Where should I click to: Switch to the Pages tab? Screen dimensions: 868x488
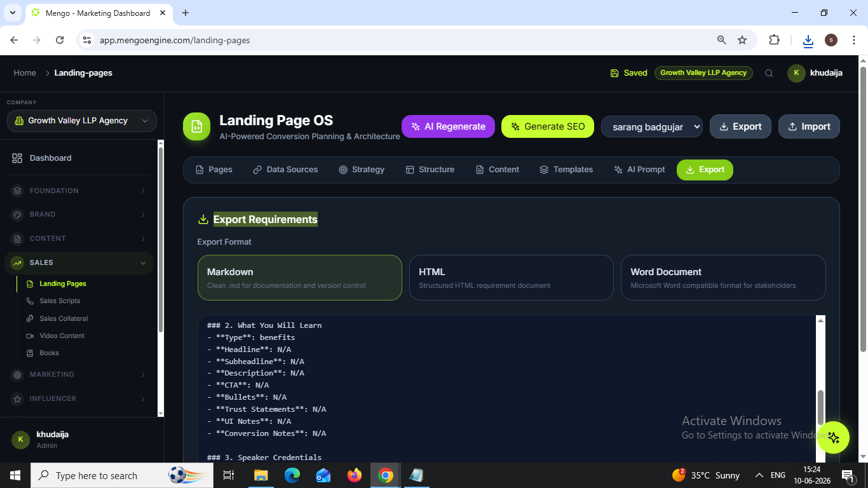point(214,170)
